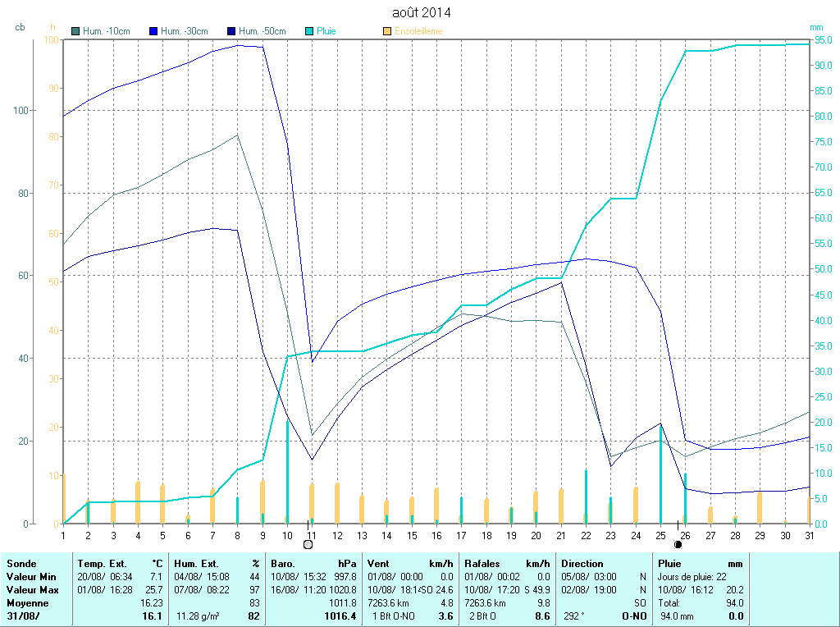
Task: Click the chart title août 2014
Action: [x=422, y=12]
